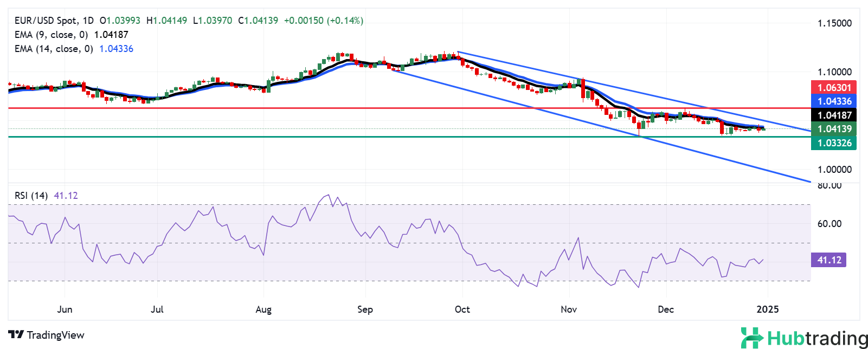This screenshot has width=868, height=349.
Task: Click the black 1.04187 price label
Action: pos(834,115)
